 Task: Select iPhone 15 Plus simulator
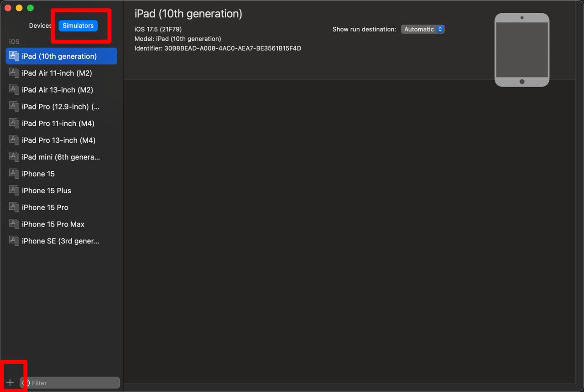pos(61,191)
